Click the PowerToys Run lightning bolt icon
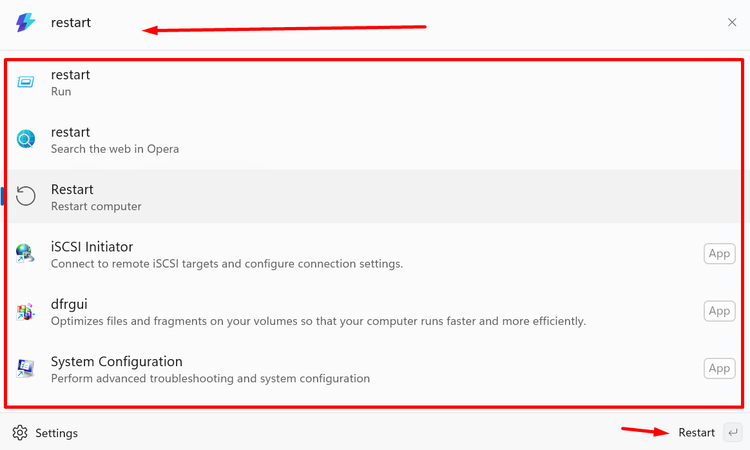Screen dimensions: 750x450 (x=25, y=22)
